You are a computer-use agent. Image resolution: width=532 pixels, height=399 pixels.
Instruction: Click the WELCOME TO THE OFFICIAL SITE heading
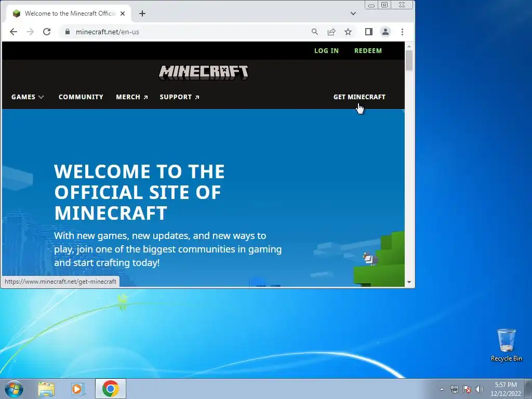pyautogui.click(x=139, y=192)
